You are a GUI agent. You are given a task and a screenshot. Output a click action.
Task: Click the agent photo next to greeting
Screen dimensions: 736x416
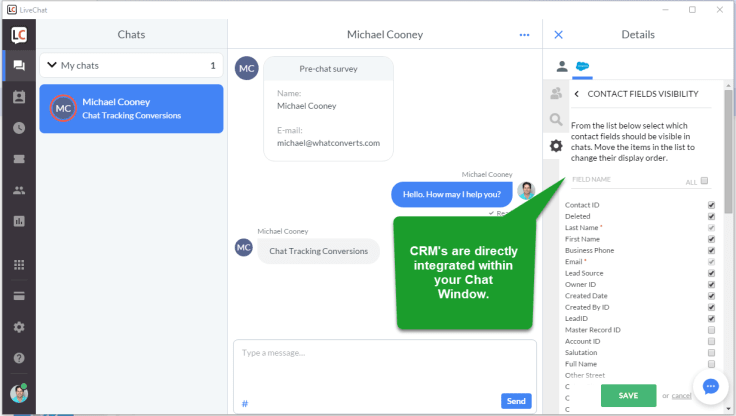click(526, 191)
